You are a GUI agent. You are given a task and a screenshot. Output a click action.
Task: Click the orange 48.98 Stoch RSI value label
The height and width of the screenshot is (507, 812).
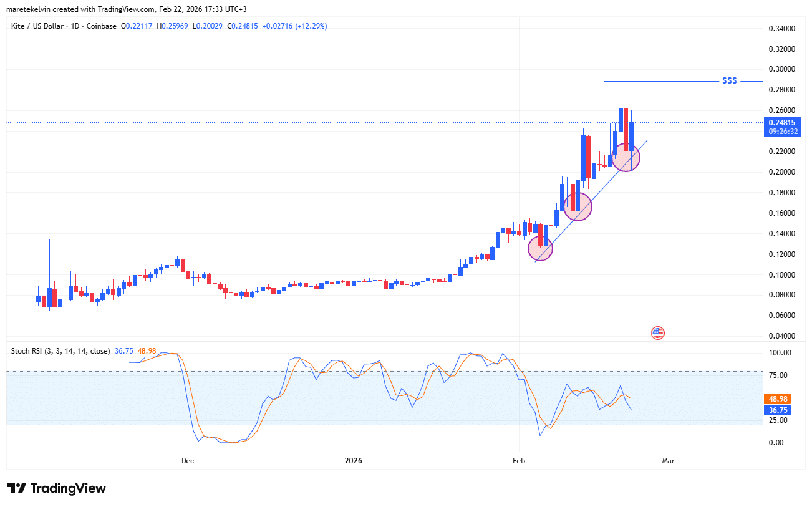coord(776,398)
